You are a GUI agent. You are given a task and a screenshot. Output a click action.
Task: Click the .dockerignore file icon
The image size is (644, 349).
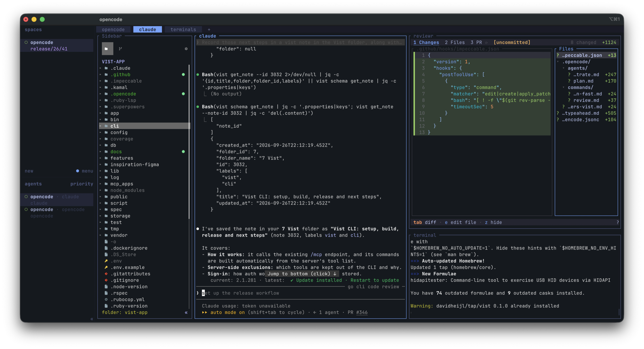106,248
